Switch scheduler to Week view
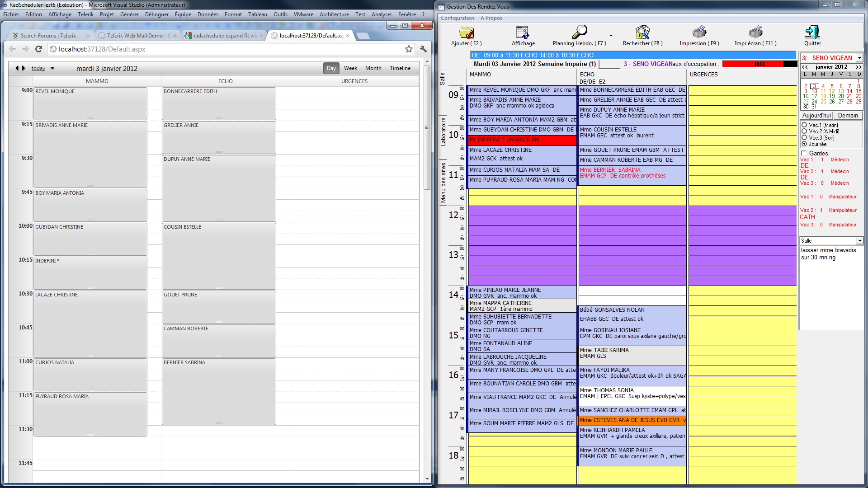This screenshot has height=488, width=868. (350, 68)
